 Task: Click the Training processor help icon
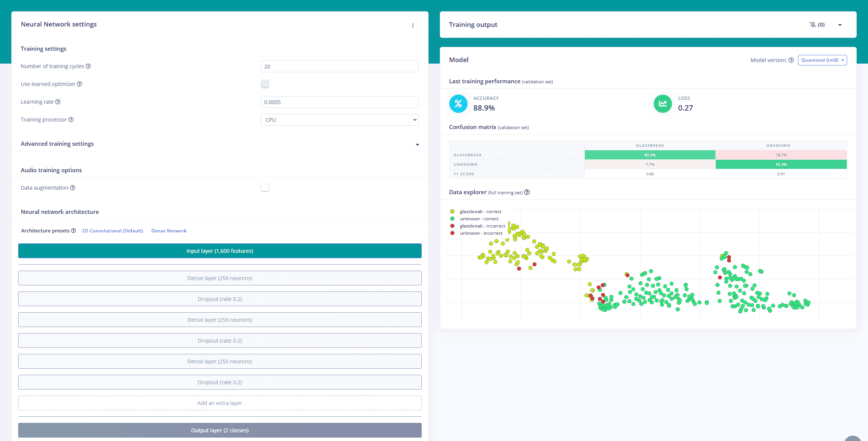pos(71,120)
